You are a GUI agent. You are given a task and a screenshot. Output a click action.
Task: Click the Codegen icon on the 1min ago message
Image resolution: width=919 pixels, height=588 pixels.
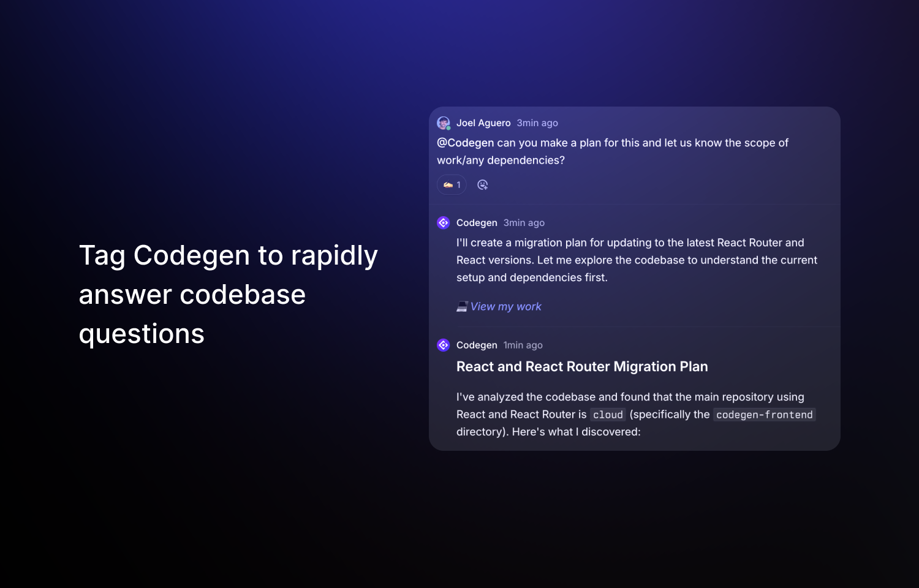[x=443, y=345]
